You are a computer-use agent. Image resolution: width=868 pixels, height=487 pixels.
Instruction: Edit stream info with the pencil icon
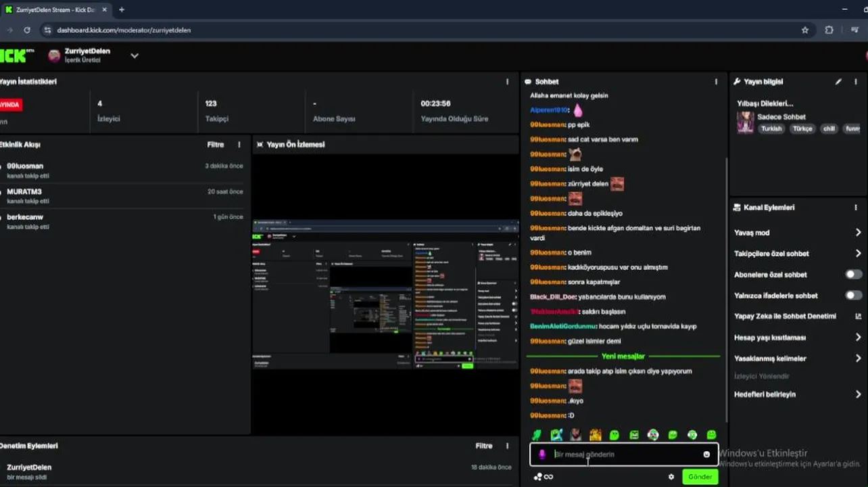point(838,82)
